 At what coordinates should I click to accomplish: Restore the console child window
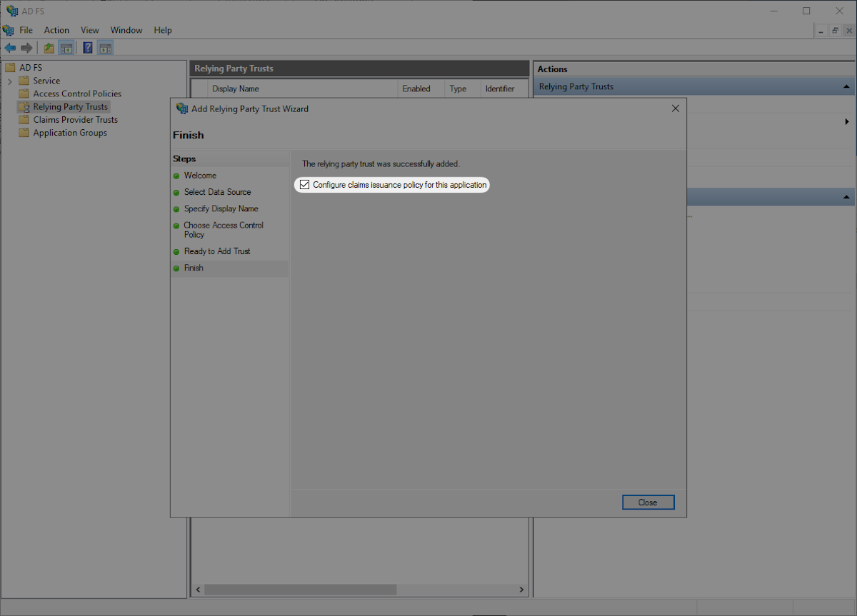coord(835,31)
